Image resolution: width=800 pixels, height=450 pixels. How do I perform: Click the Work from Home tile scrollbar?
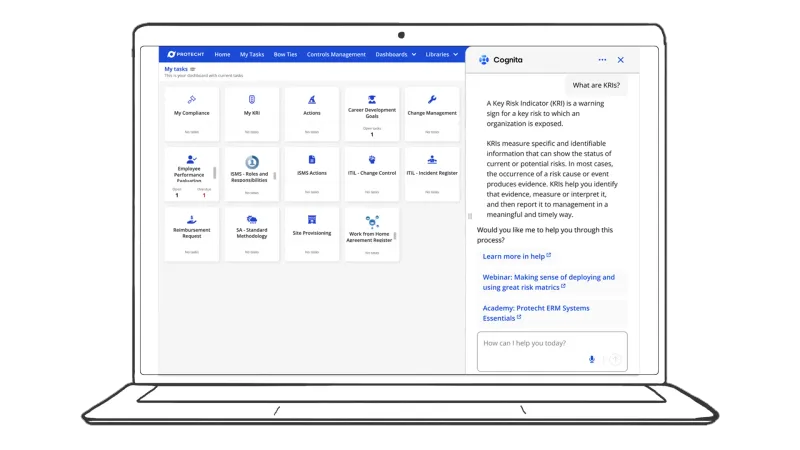pos(395,236)
